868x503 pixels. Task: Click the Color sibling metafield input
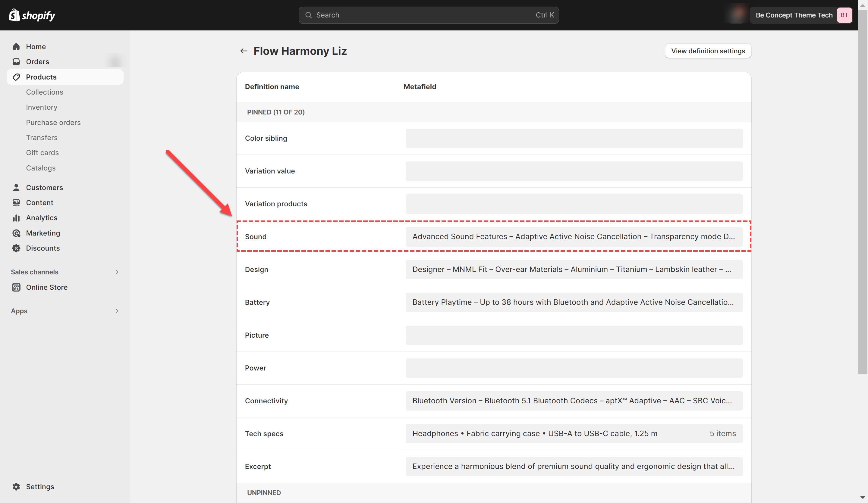(574, 139)
